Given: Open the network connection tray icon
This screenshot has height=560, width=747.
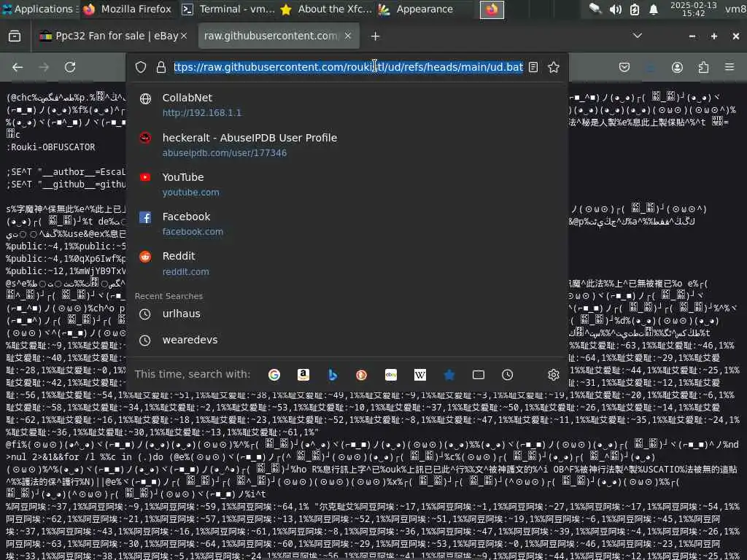Looking at the screenshot, I should [595, 9].
